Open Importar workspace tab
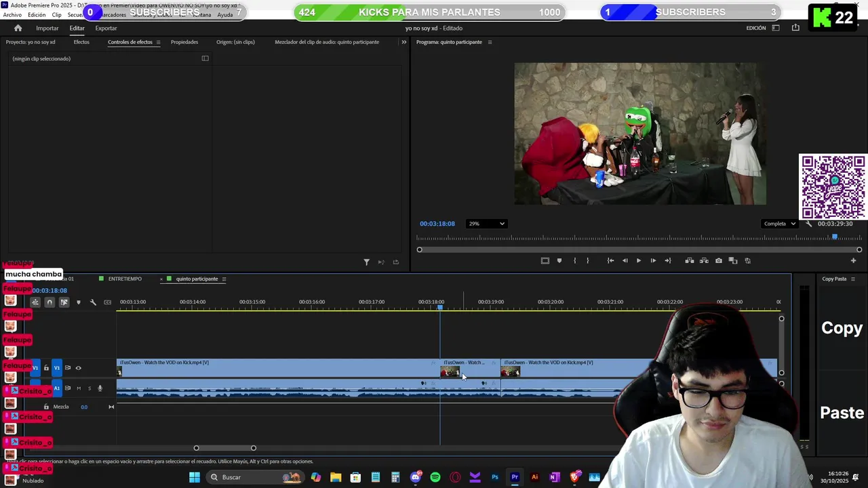This screenshot has height=488, width=868. coord(47,28)
